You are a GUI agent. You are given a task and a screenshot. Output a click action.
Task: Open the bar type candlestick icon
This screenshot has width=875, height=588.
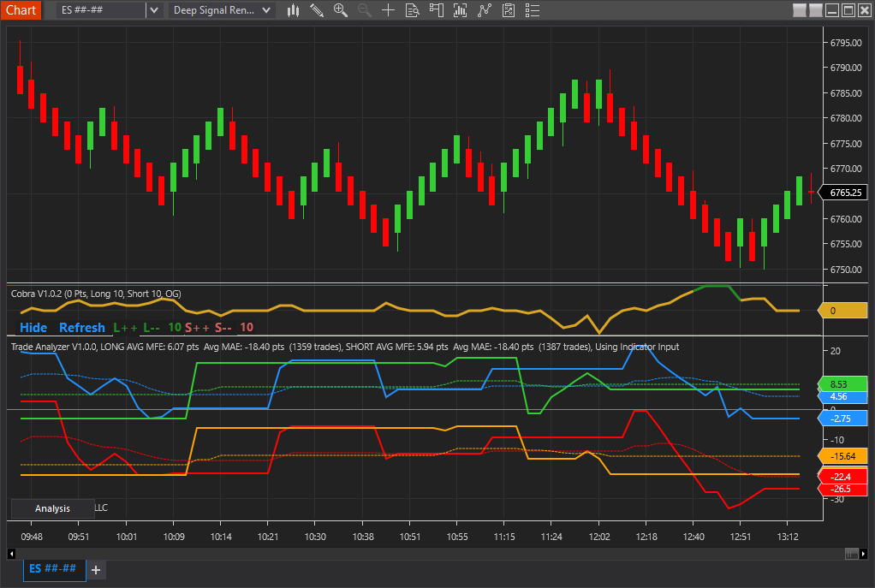click(294, 10)
